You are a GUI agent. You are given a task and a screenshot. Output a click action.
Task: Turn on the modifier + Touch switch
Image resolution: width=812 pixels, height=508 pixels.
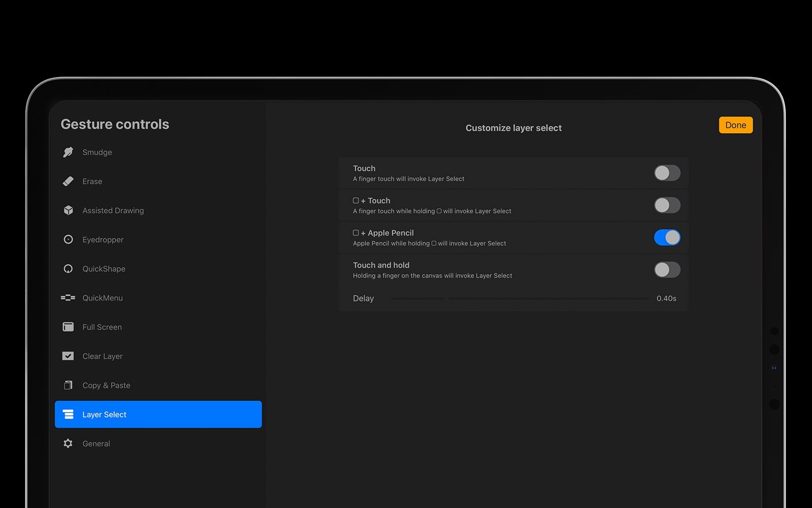tap(667, 205)
